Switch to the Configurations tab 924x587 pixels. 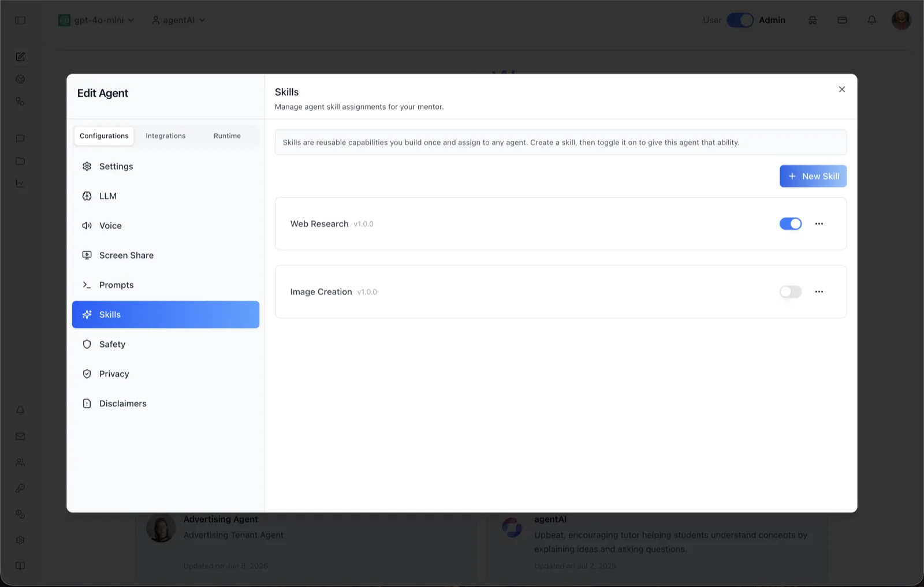104,136
